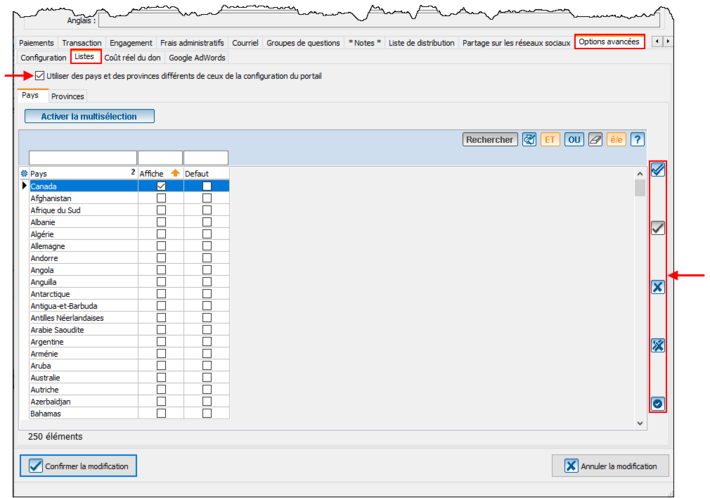
Task: Click the eraser icon to clear filters
Action: [x=595, y=140]
